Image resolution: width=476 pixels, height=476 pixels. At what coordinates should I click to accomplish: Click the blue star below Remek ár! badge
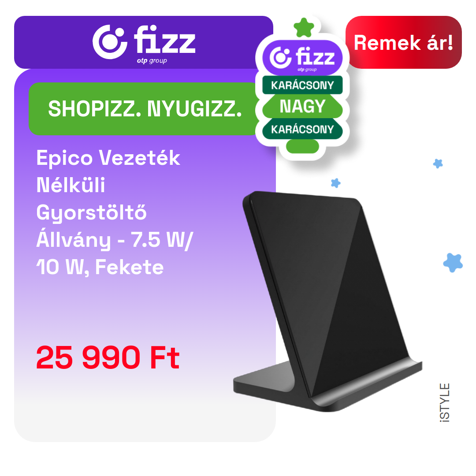point(438,164)
